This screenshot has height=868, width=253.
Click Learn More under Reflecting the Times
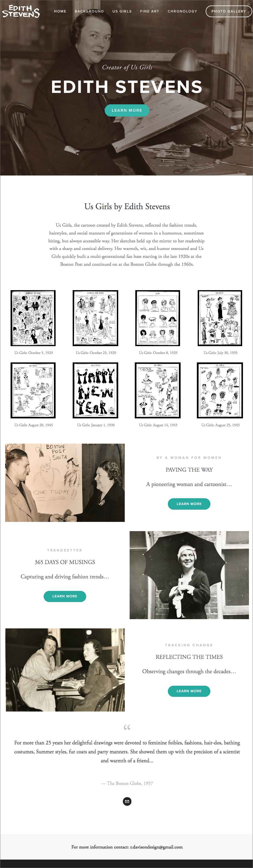pyautogui.click(x=189, y=691)
